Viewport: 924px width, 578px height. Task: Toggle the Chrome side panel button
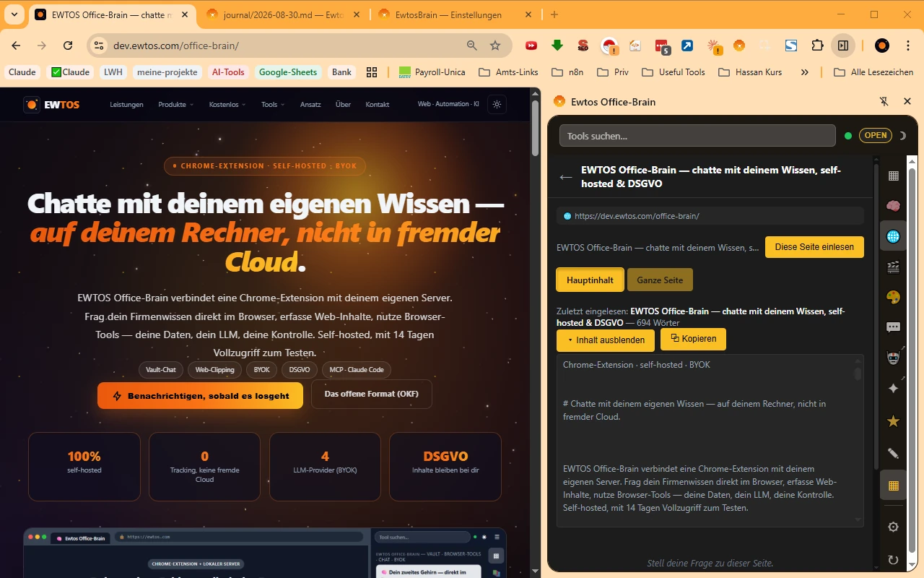[x=842, y=46]
